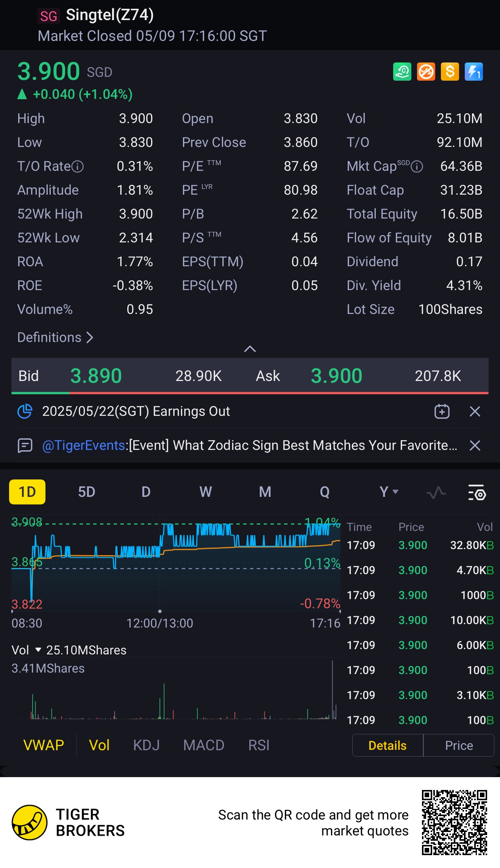Tap the +0.040 (+1.04%) change

83,94
